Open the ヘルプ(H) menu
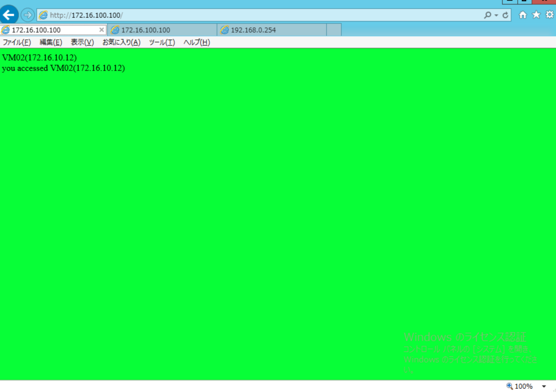Viewport: 556px width, 392px height. click(197, 42)
